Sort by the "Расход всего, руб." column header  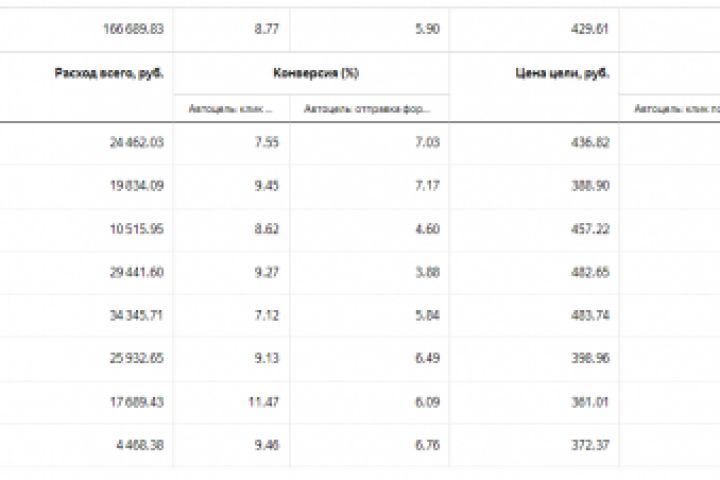pos(109,73)
